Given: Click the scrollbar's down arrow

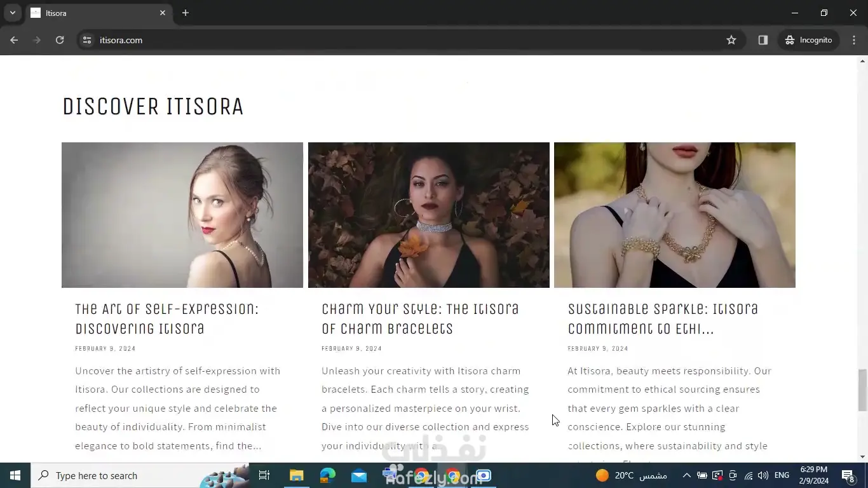Looking at the screenshot, I should tap(862, 457).
